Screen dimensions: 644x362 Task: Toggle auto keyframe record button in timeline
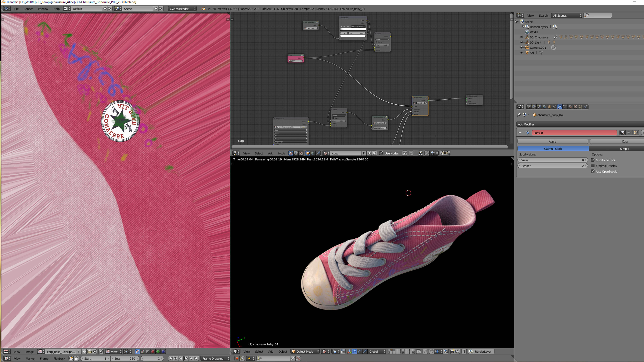tap(237, 358)
